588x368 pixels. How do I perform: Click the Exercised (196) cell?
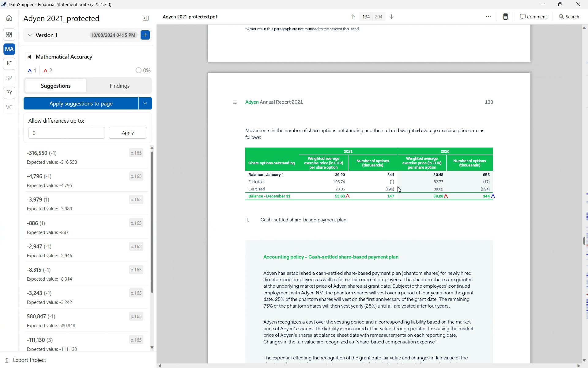tap(390, 189)
